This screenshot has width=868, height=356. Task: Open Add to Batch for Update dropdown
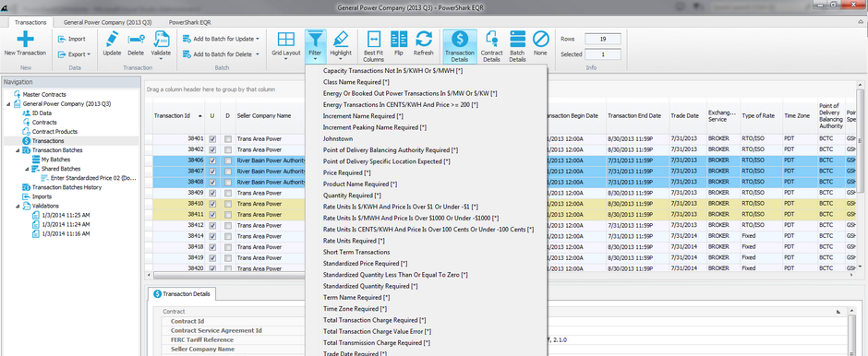click(222, 40)
